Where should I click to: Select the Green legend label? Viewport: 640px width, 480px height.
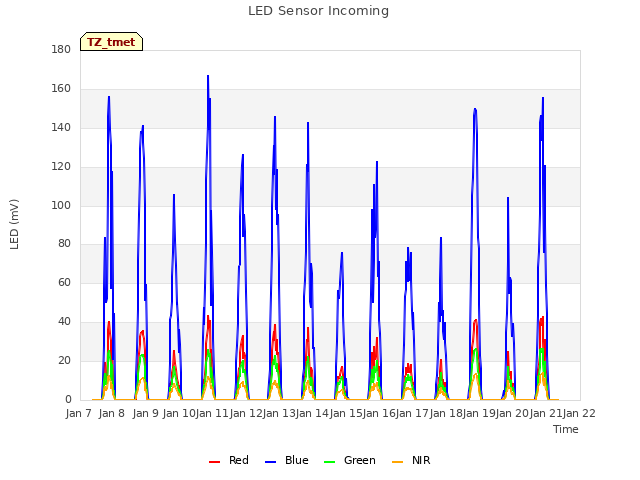[x=360, y=460]
